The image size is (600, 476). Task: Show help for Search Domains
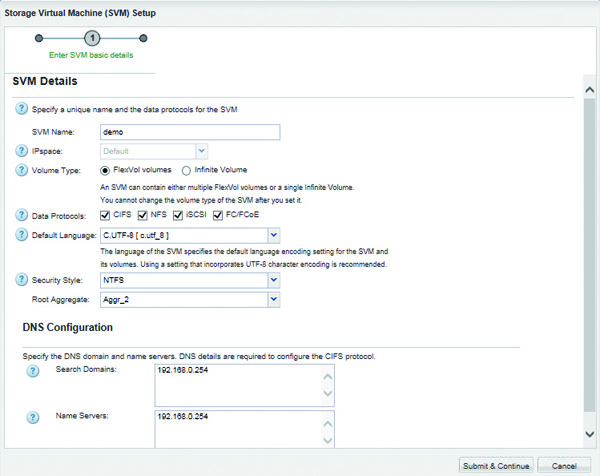tap(33, 371)
